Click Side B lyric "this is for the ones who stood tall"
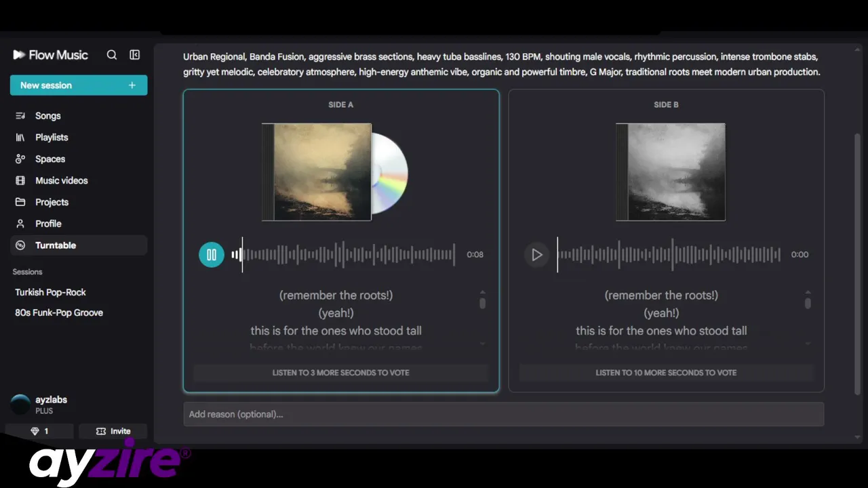Viewport: 868px width, 488px height. click(x=661, y=331)
